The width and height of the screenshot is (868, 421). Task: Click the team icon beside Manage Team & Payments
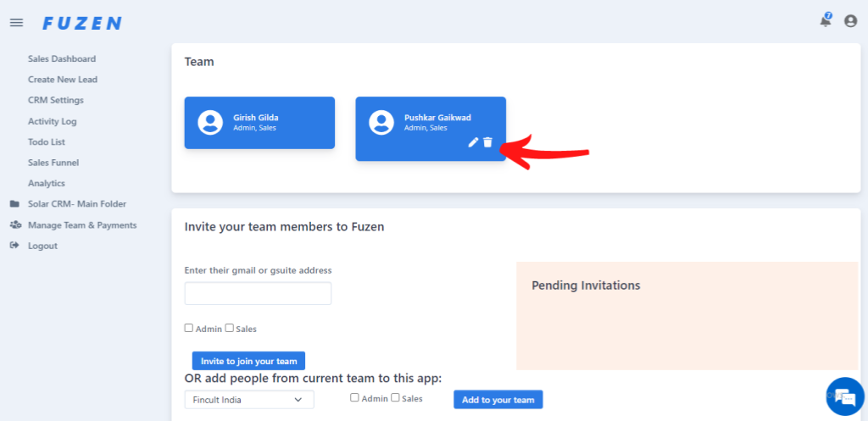tap(15, 225)
